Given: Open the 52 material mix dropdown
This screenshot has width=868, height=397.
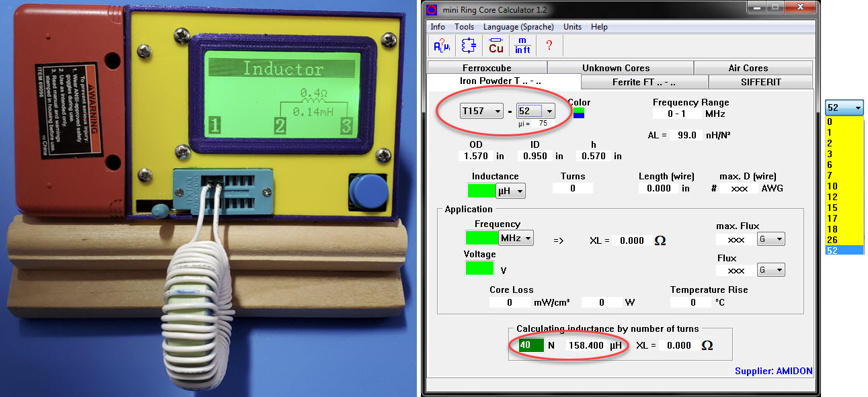Looking at the screenshot, I should click(x=535, y=111).
